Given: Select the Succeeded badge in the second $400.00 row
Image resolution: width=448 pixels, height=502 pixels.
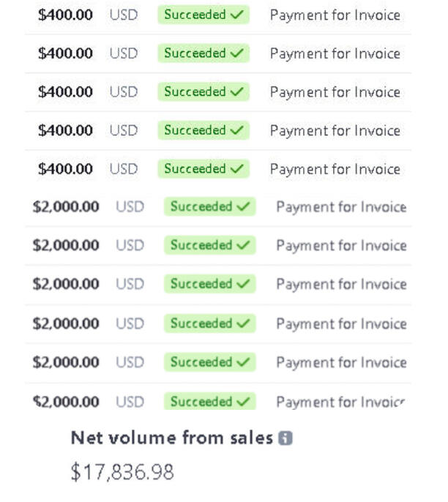Looking at the screenshot, I should (x=203, y=53).
